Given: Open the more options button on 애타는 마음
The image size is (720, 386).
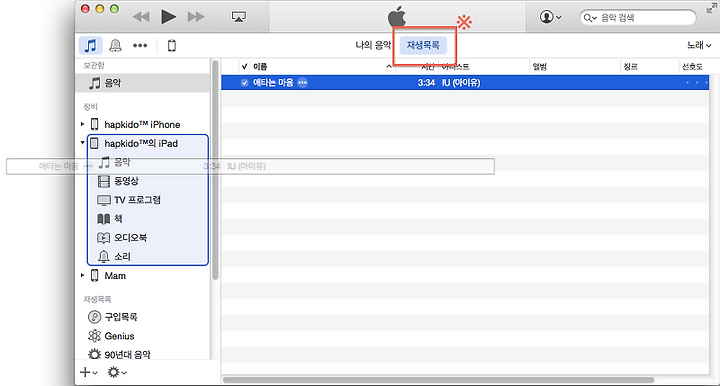Looking at the screenshot, I should 302,83.
